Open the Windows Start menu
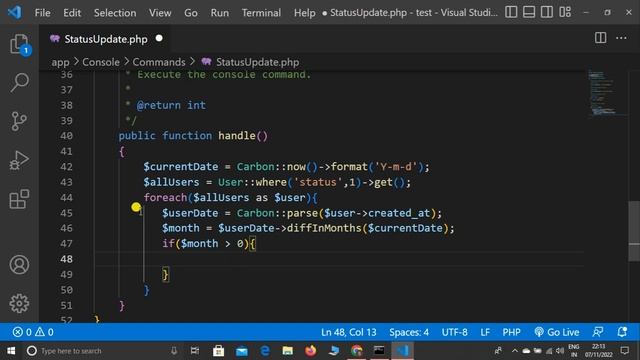This screenshot has height=360, width=640. click(11, 351)
